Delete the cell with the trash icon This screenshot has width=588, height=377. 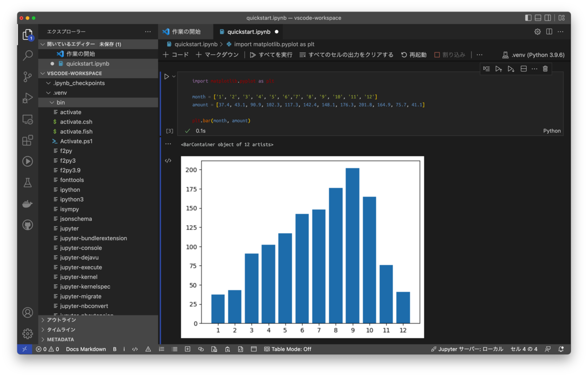pos(545,69)
